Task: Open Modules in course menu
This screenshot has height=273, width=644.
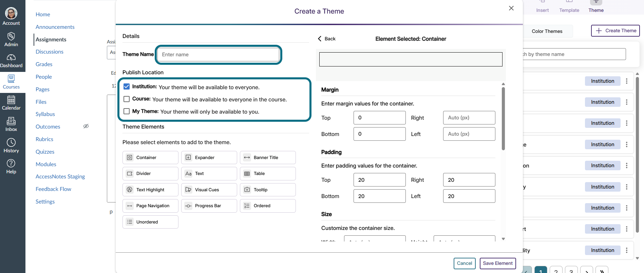Action: [x=46, y=164]
